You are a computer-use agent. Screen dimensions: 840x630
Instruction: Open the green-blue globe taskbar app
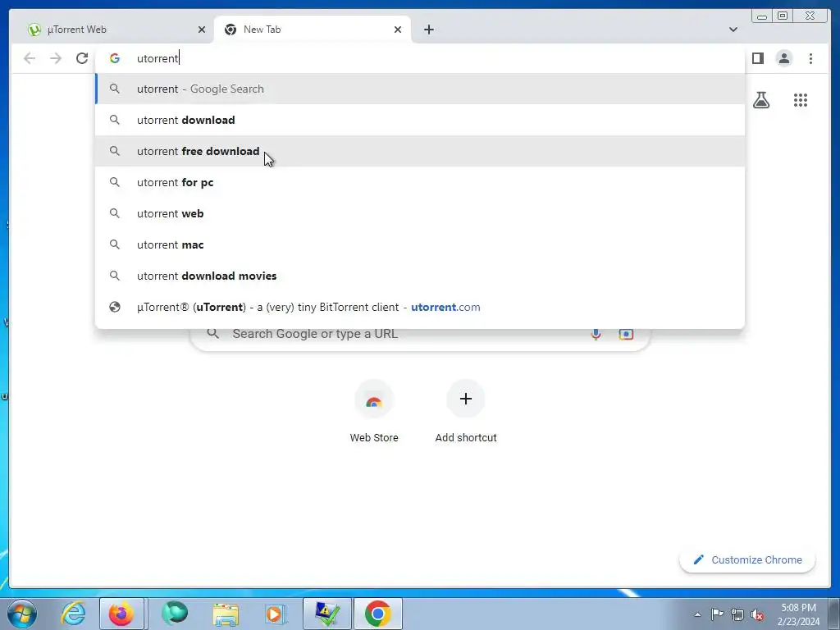point(175,614)
